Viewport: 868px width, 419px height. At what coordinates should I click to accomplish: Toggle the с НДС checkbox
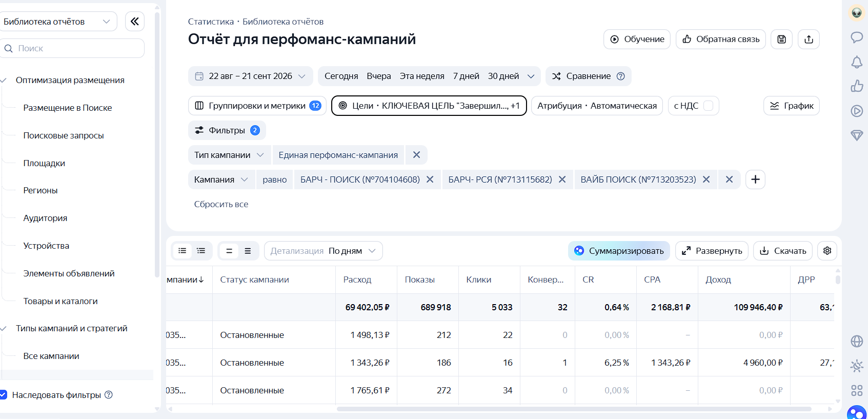(x=708, y=106)
